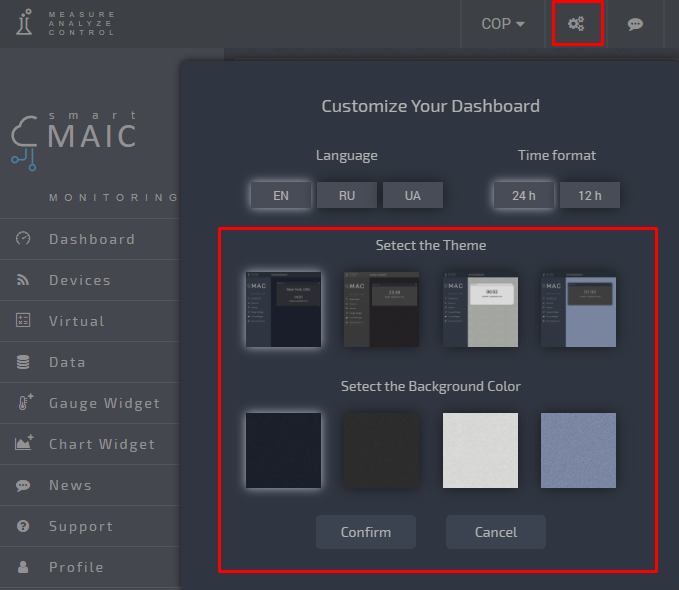679x590 pixels.
Task: Select the blue theme thumbnail
Action: tap(579, 309)
